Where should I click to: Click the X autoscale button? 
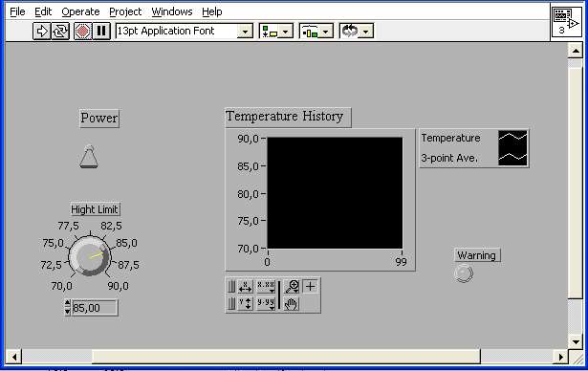click(245, 287)
